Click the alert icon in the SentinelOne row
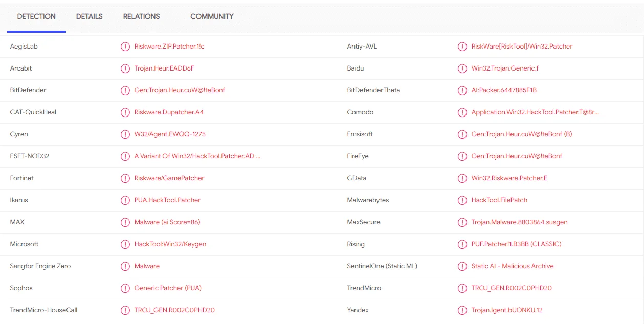The image size is (644, 324). point(462,266)
